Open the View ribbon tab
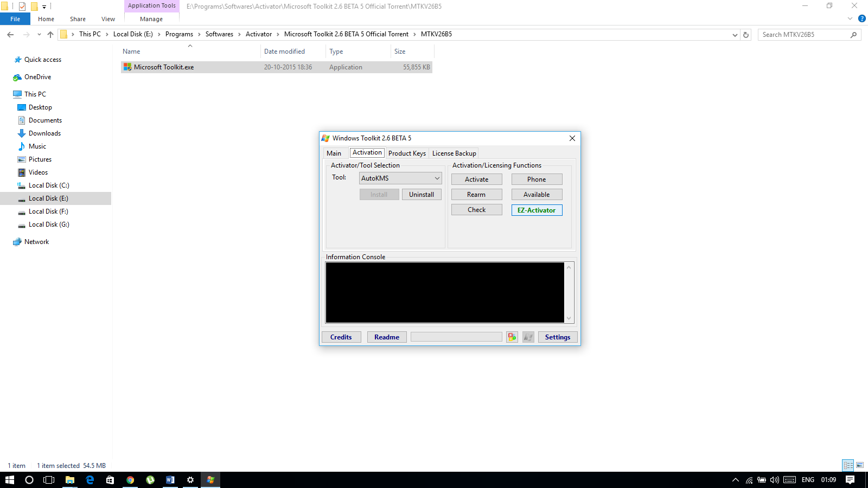Screen dimensions: 868x488 (x=108, y=19)
